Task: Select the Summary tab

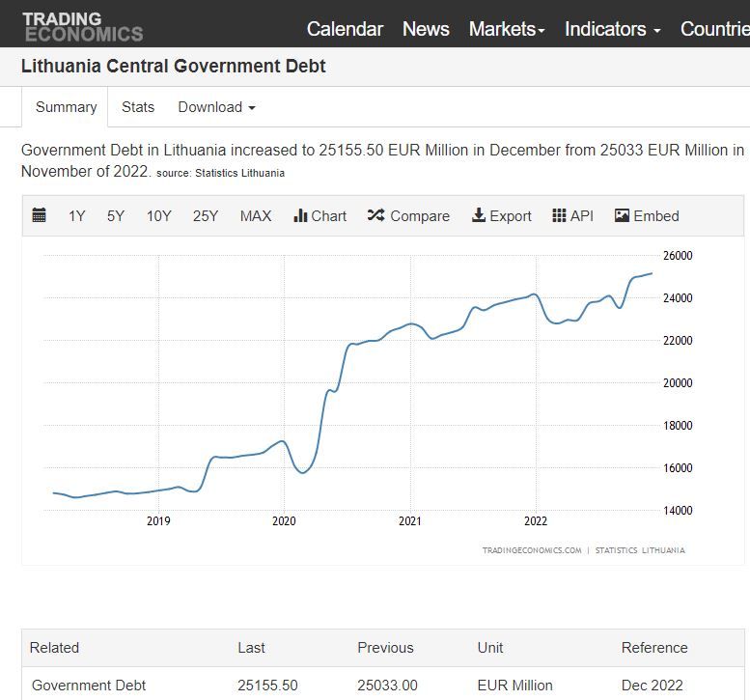Action: pos(67,107)
